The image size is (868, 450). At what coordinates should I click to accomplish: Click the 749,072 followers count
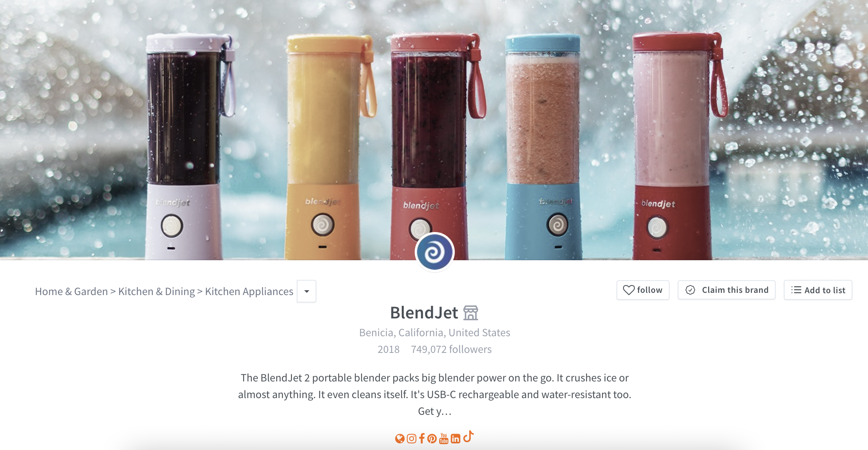tap(451, 350)
